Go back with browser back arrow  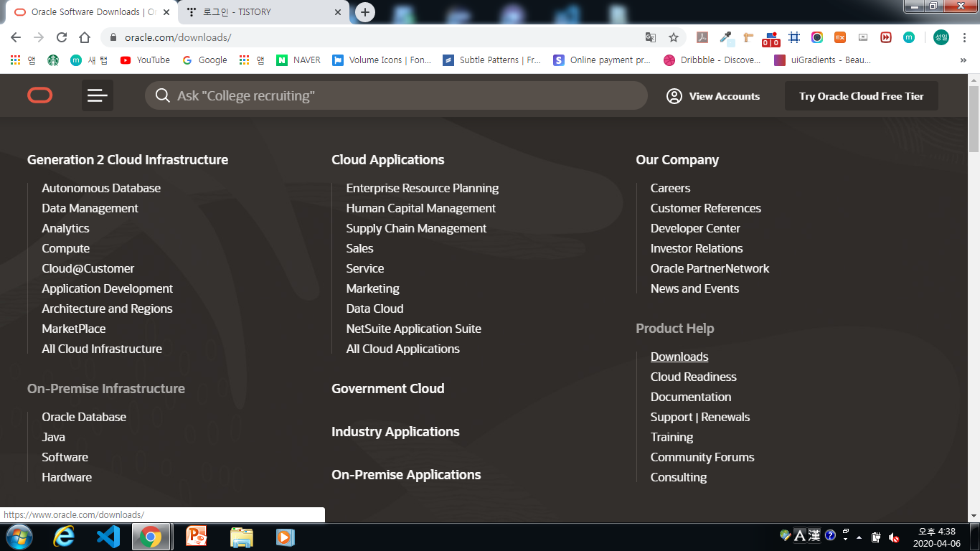[x=16, y=37]
